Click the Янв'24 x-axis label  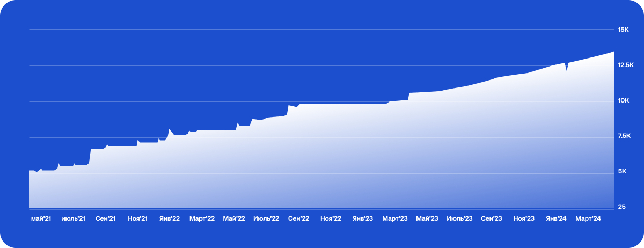point(556,218)
